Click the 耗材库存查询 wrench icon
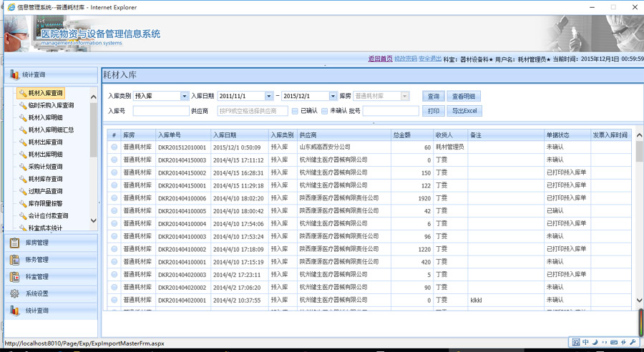The image size is (644, 352). coord(23,180)
